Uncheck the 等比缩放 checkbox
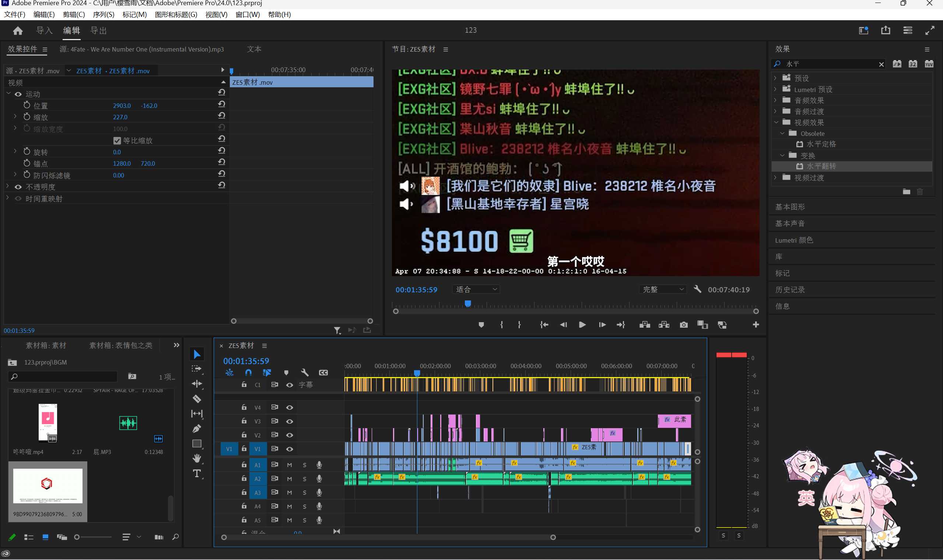This screenshot has height=560, width=943. coord(117,140)
